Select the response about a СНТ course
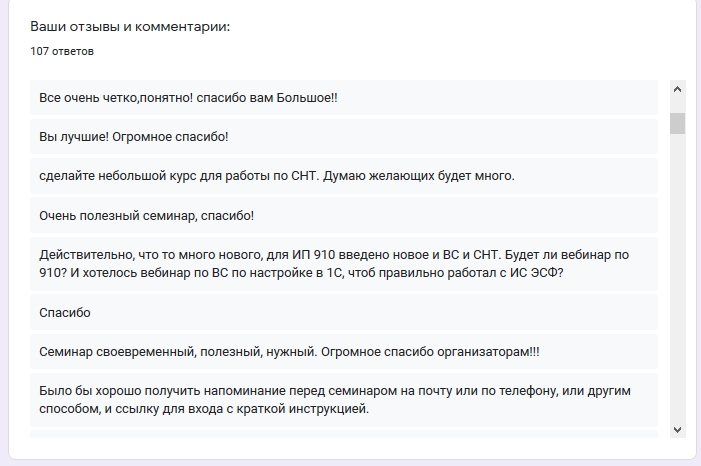 276,176
